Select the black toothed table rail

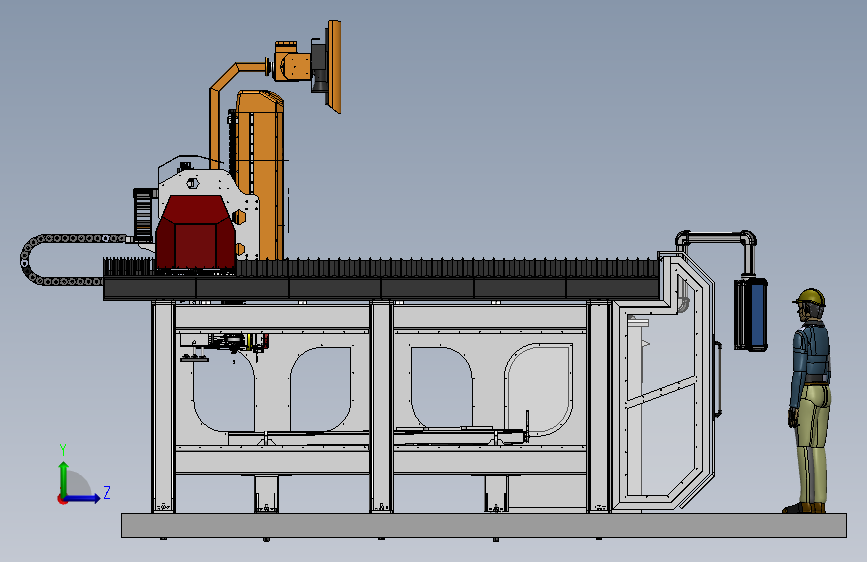tap(382, 268)
